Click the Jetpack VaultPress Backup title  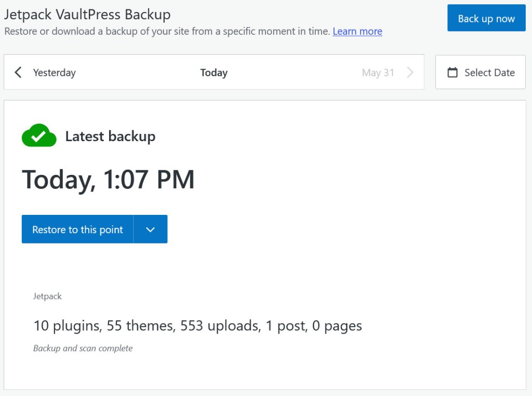tap(87, 15)
